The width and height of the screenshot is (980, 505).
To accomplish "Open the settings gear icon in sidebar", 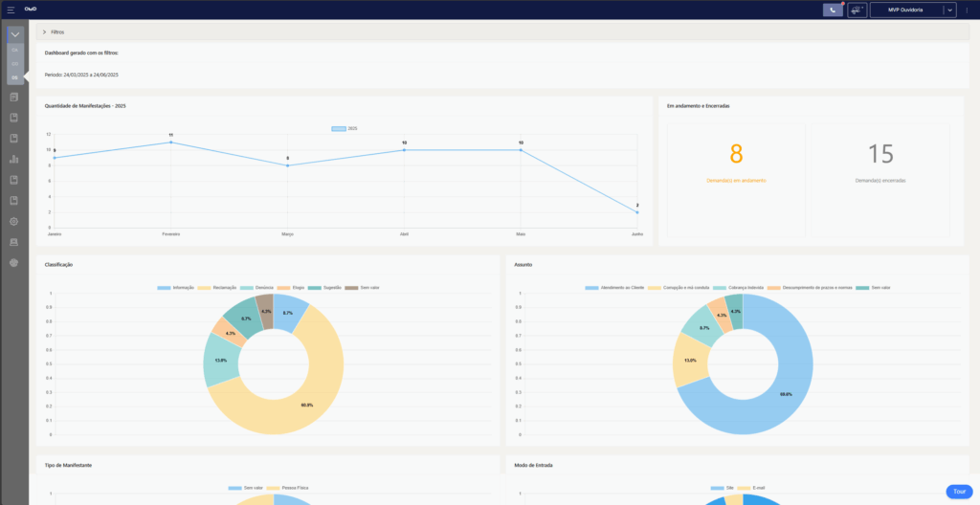I will pyautogui.click(x=14, y=221).
